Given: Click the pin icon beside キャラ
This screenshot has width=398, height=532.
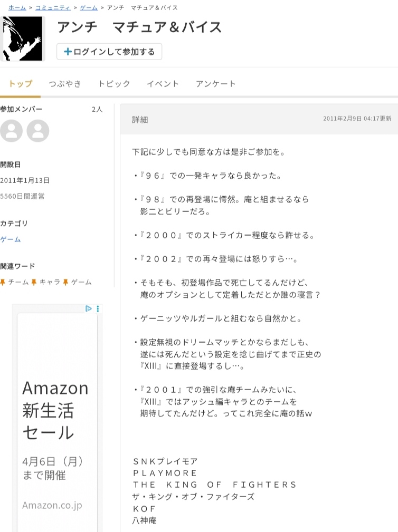Looking at the screenshot, I should pyautogui.click(x=34, y=282).
